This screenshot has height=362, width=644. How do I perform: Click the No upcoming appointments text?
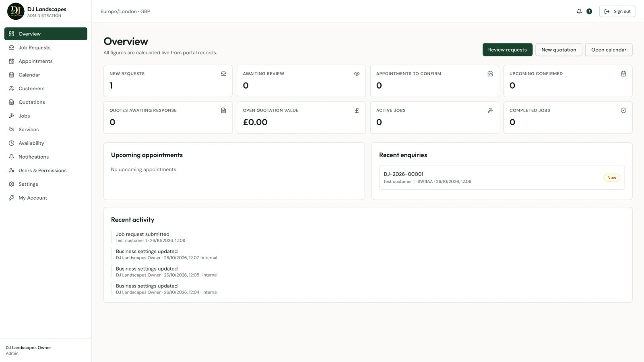[144, 170]
